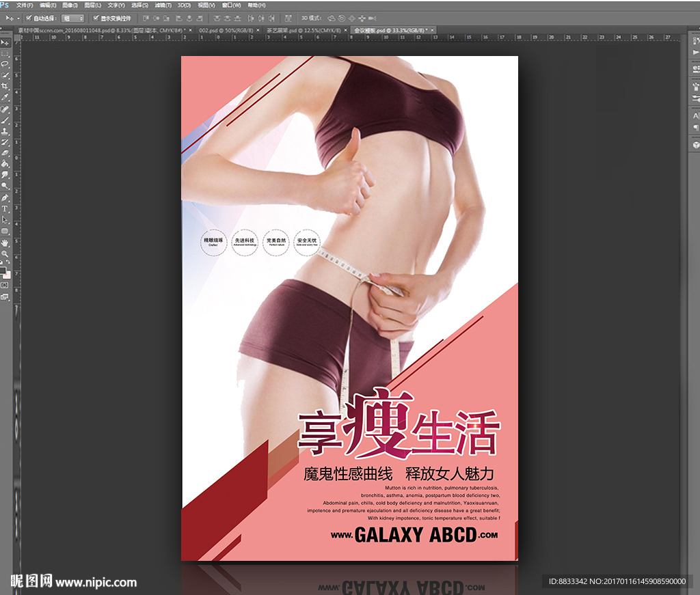Select the Crop tool
Image resolution: width=700 pixels, height=595 pixels.
click(5, 85)
